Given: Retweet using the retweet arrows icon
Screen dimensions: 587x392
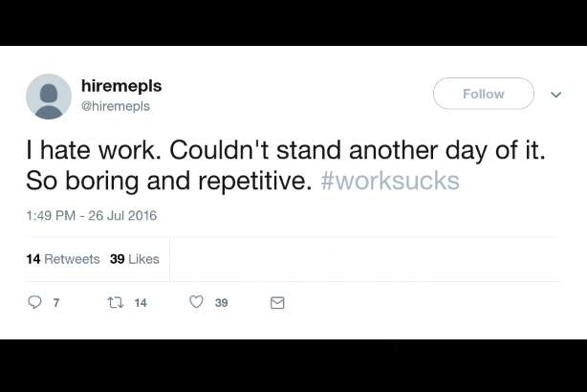Looking at the screenshot, I should 115,302.
